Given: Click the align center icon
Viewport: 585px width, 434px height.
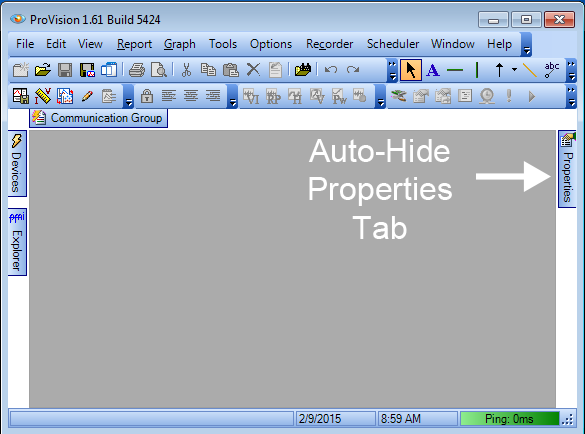Looking at the screenshot, I should pyautogui.click(x=191, y=96).
